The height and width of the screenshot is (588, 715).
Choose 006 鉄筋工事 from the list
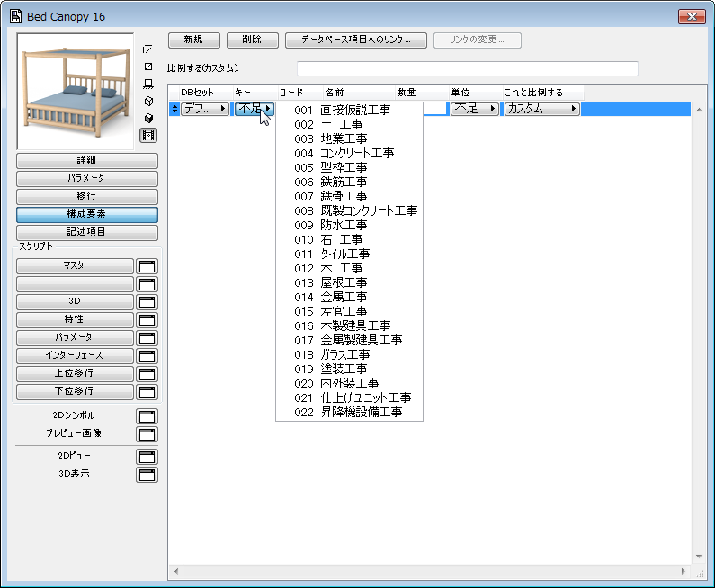pos(349,182)
